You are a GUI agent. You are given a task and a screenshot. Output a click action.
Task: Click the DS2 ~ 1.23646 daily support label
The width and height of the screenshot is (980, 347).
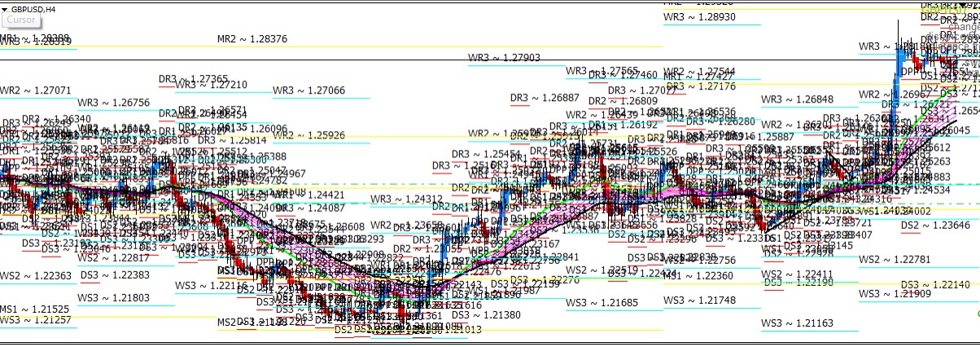click(935, 225)
